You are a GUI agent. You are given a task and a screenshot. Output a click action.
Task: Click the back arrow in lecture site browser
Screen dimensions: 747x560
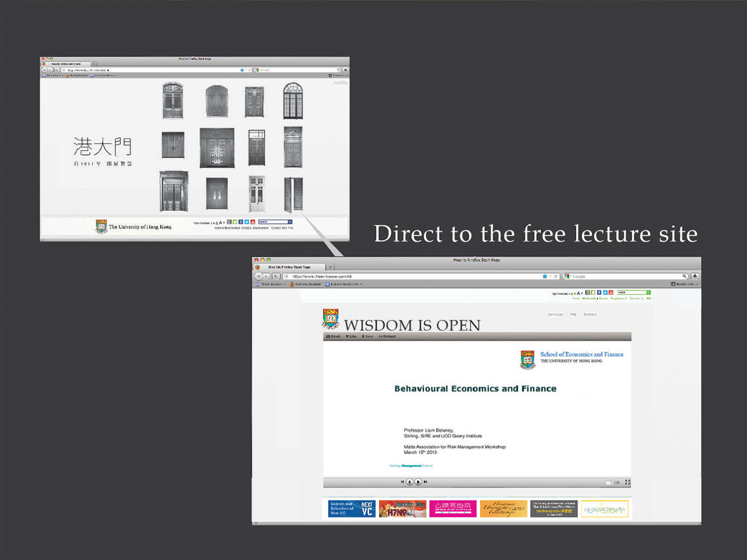259,276
